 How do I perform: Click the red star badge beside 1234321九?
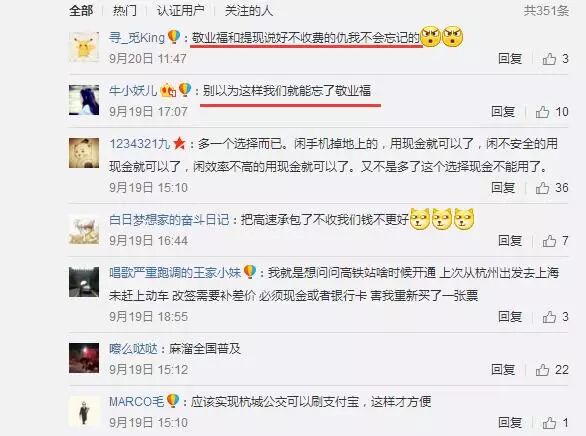pos(179,143)
